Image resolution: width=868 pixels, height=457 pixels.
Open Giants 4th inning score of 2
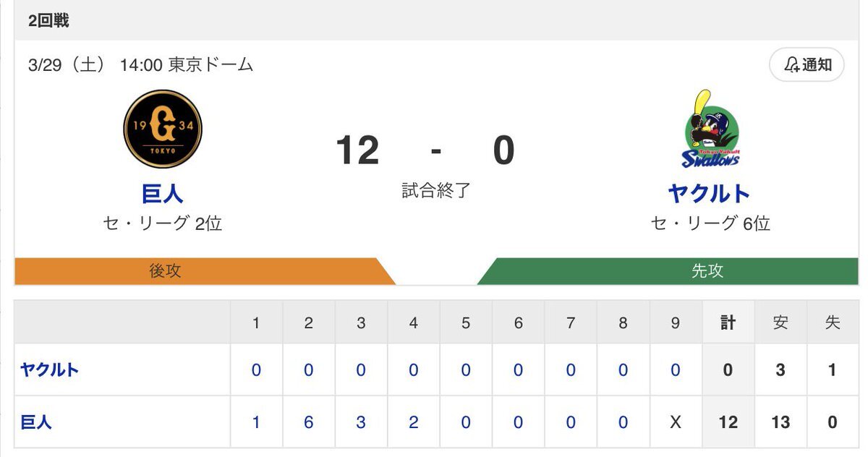coord(414,422)
